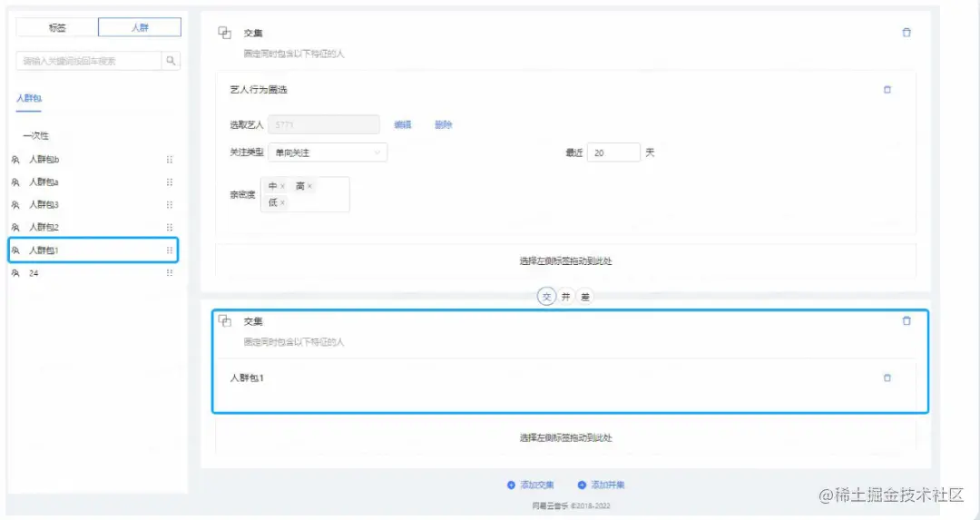Click the people icon beside 人群包2
The image size is (980, 520).
15,227
